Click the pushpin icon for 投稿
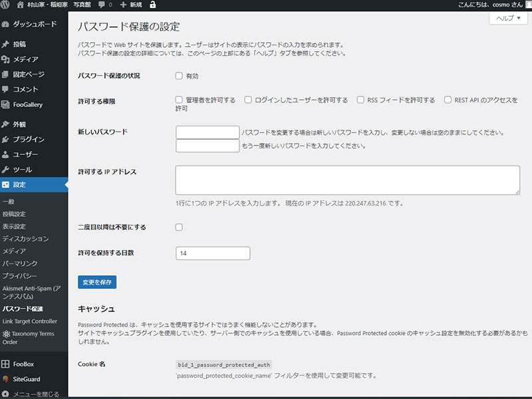Image resolution: width=532 pixels, height=399 pixels. tap(6, 45)
